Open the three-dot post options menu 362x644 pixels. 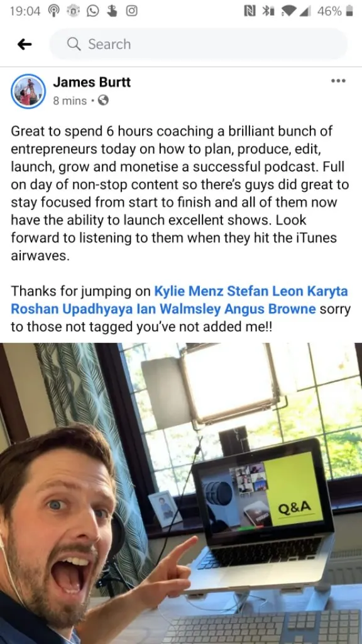[x=338, y=81]
